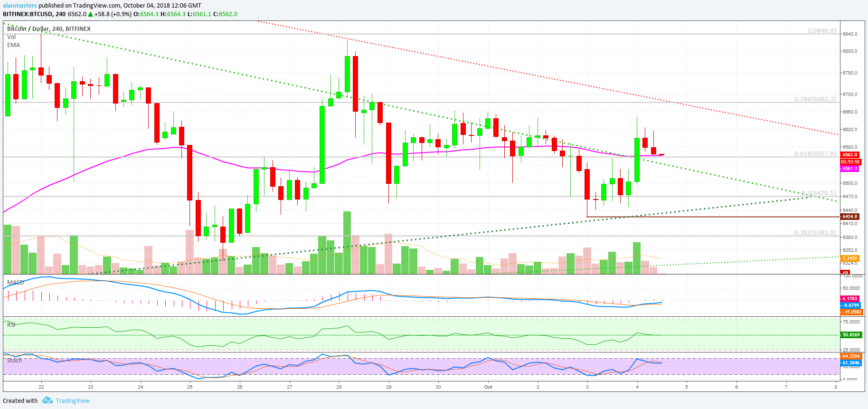The width and height of the screenshot is (868, 409).
Task: Click the TradingView cloud logo icon
Action: (47, 400)
